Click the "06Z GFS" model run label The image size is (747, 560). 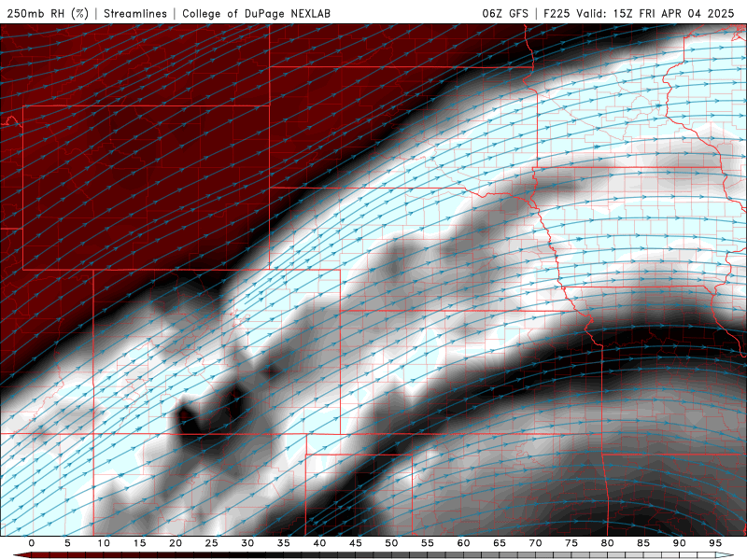click(x=505, y=13)
